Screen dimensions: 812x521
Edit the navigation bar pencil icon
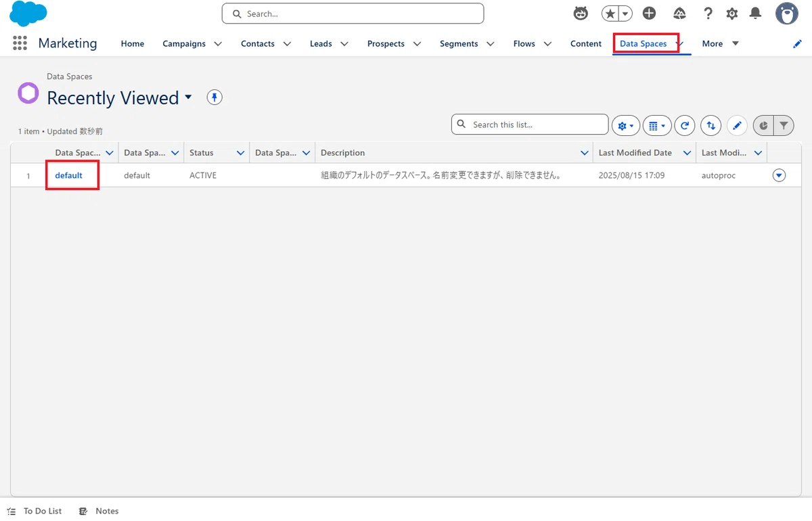[797, 44]
